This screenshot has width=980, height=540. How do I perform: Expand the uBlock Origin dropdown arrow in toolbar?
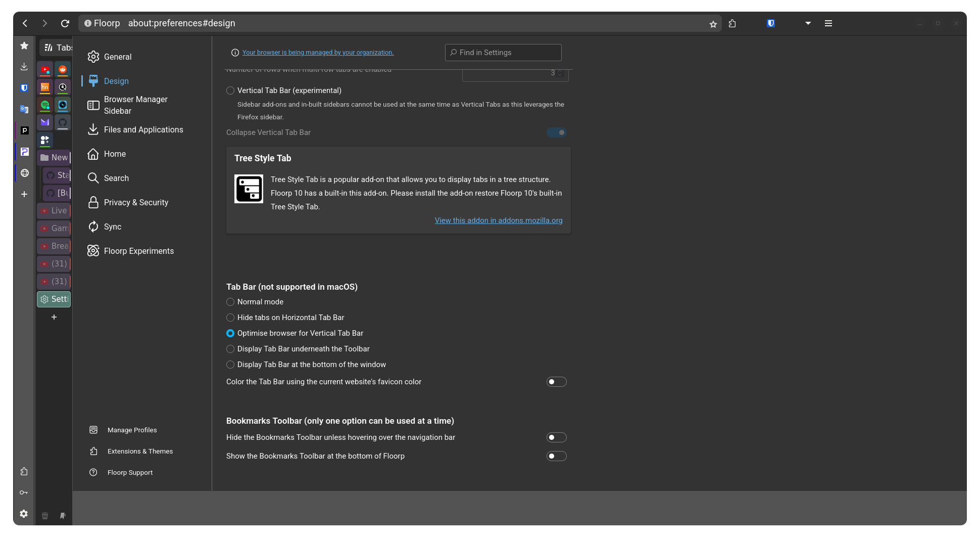(808, 23)
